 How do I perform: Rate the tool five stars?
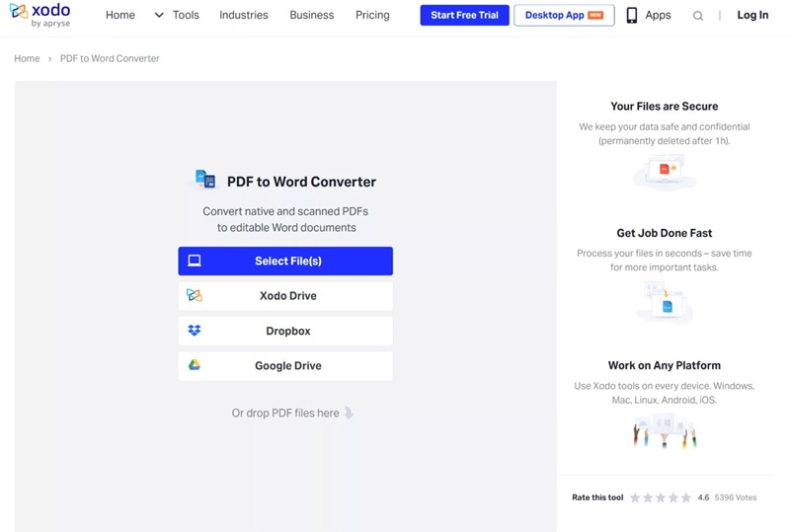point(686,497)
